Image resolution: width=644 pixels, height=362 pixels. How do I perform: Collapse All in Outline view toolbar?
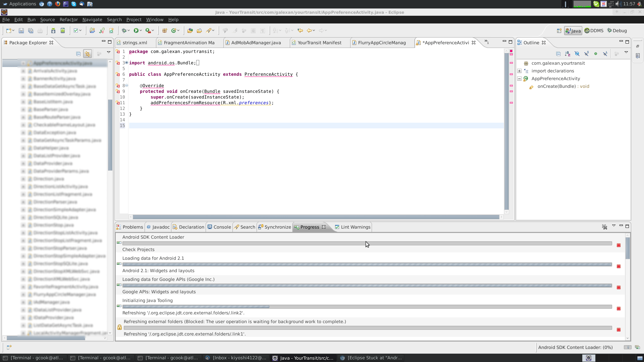tap(558, 54)
